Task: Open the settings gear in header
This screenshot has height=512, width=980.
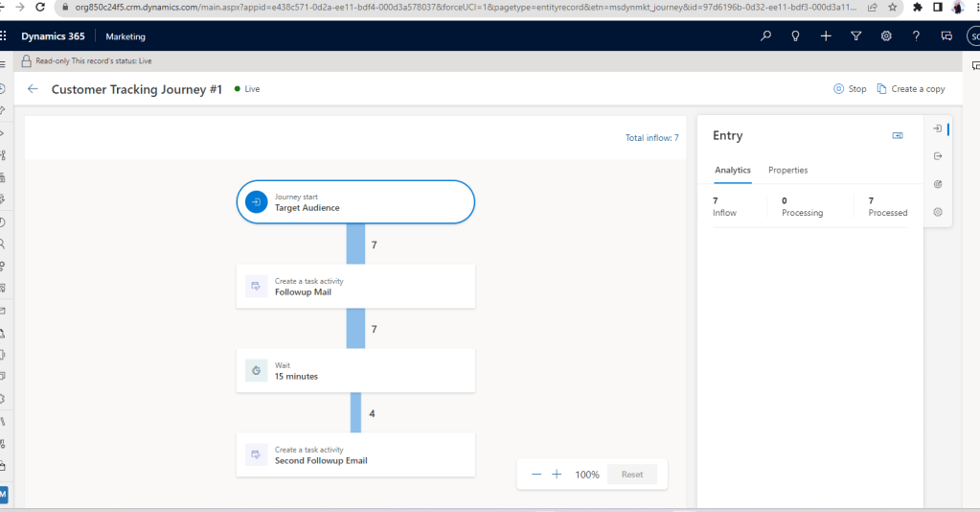Action: [x=886, y=35]
